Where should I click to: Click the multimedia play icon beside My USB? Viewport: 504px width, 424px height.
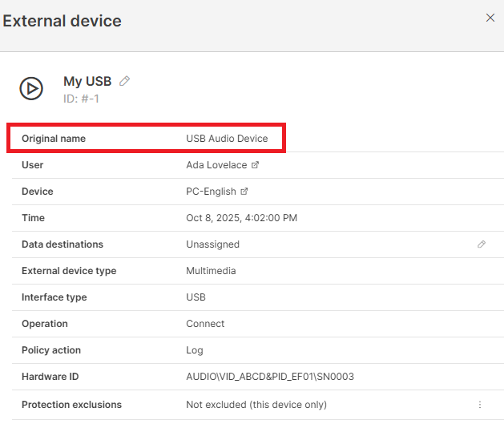click(31, 87)
